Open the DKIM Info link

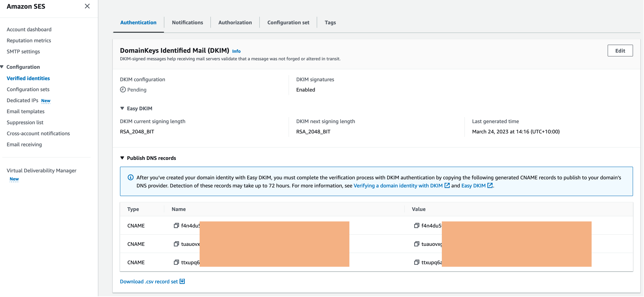click(x=236, y=51)
